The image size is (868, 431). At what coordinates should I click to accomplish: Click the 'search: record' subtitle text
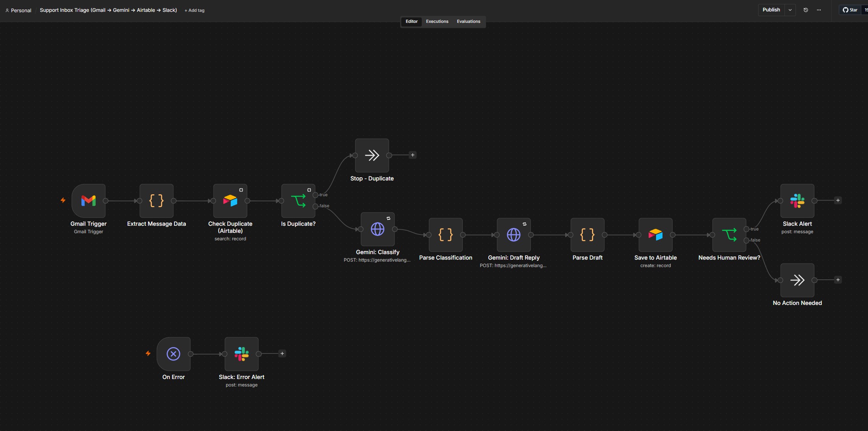pos(230,239)
